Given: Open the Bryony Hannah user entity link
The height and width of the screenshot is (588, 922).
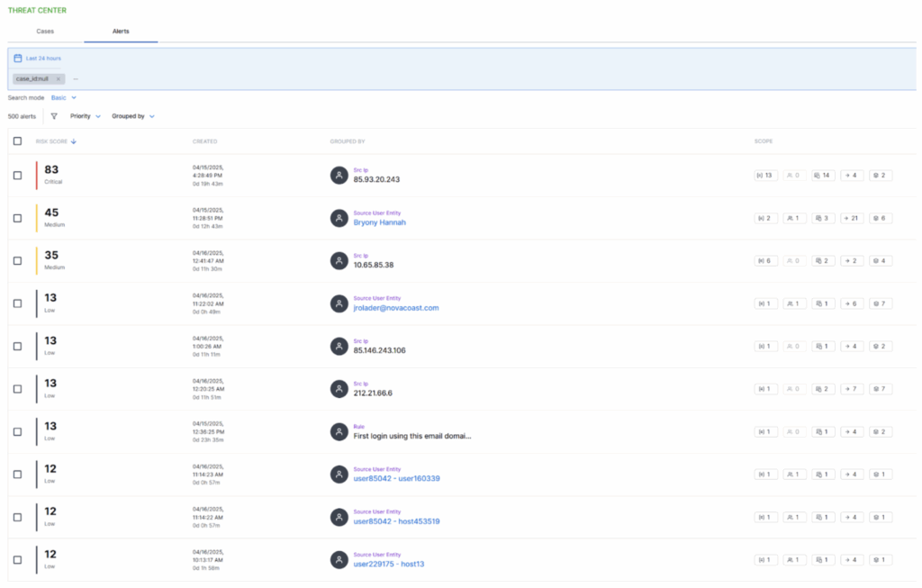Looking at the screenshot, I should pyautogui.click(x=379, y=222).
